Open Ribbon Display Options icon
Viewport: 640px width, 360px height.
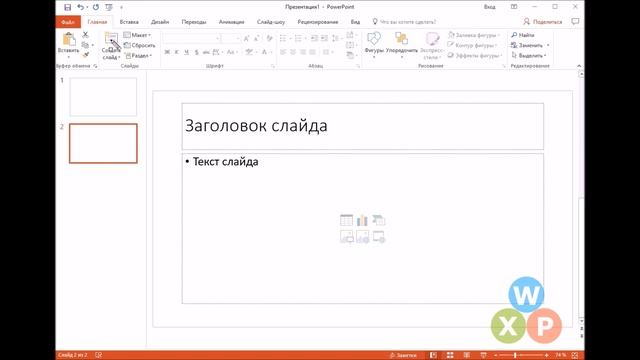pyautogui.click(x=514, y=7)
